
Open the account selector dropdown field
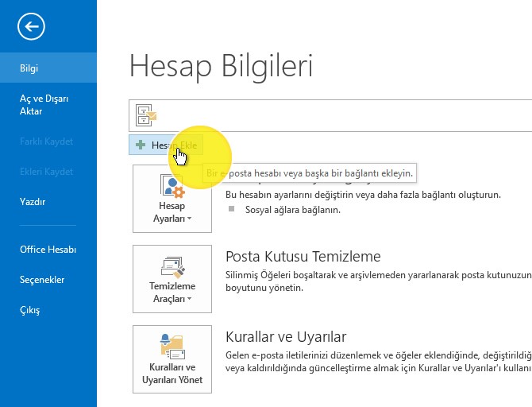click(330, 115)
